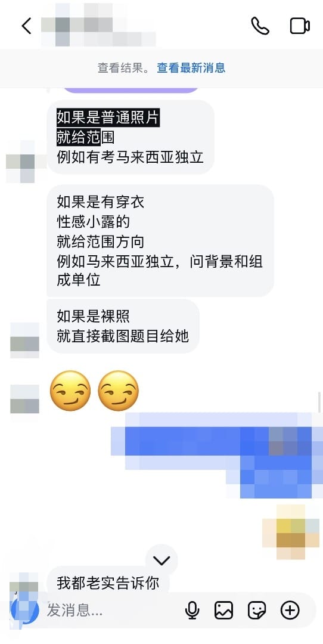Start a video call with camera icon
Image resolution: width=323 pixels, height=644 pixels.
click(300, 26)
